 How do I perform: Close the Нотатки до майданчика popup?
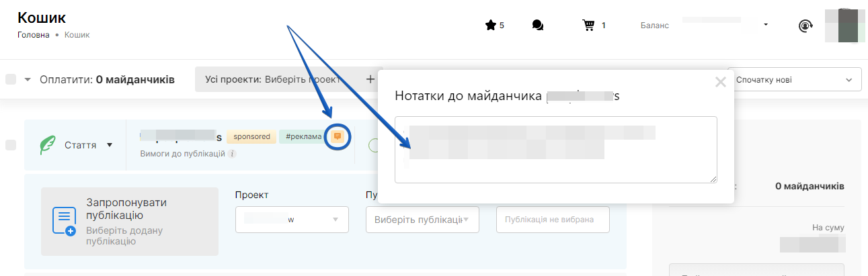point(720,83)
